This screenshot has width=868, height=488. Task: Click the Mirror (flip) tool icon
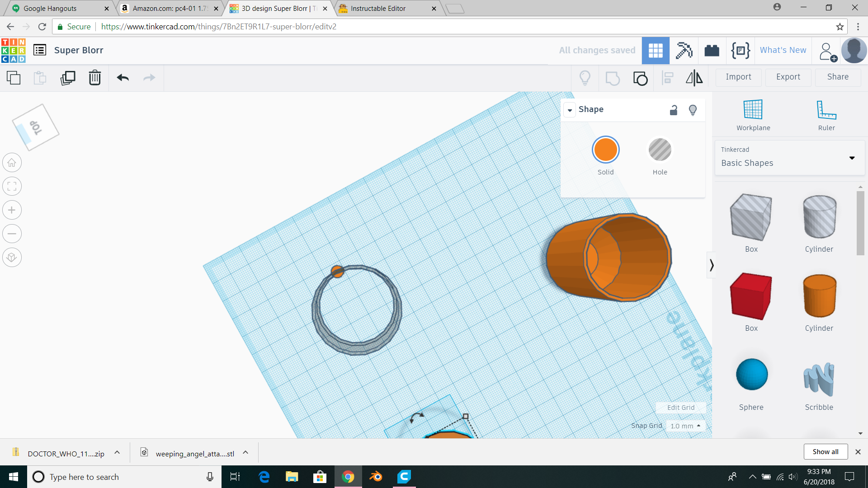click(694, 78)
